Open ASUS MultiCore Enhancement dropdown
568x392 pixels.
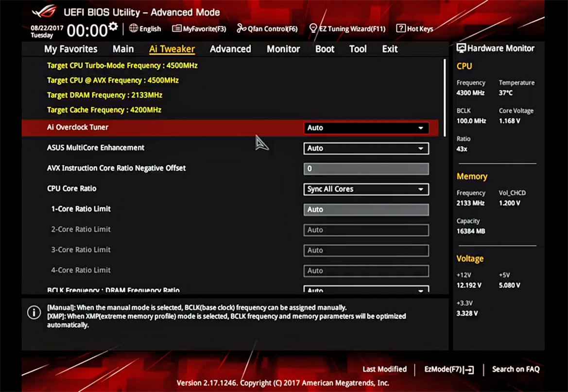click(366, 148)
